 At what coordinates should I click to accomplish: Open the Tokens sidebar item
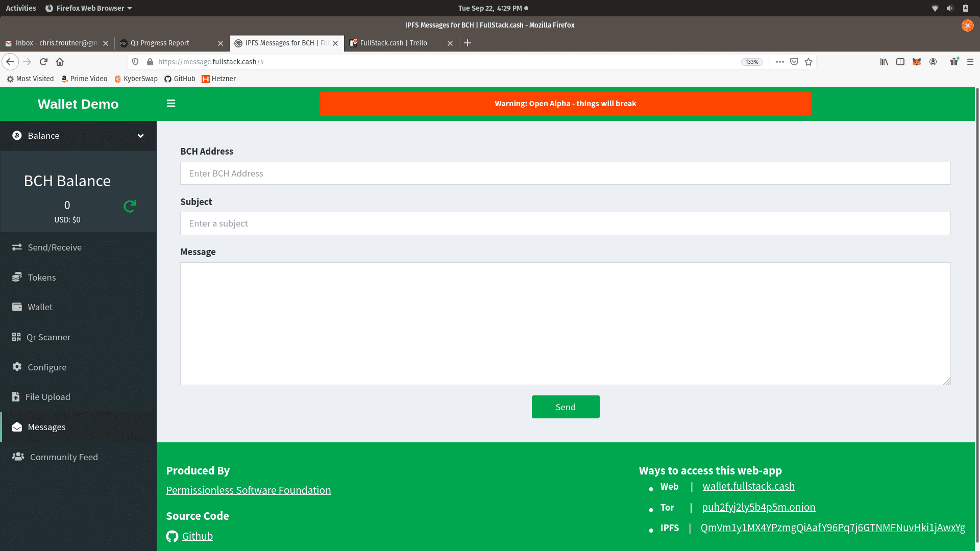42,278
